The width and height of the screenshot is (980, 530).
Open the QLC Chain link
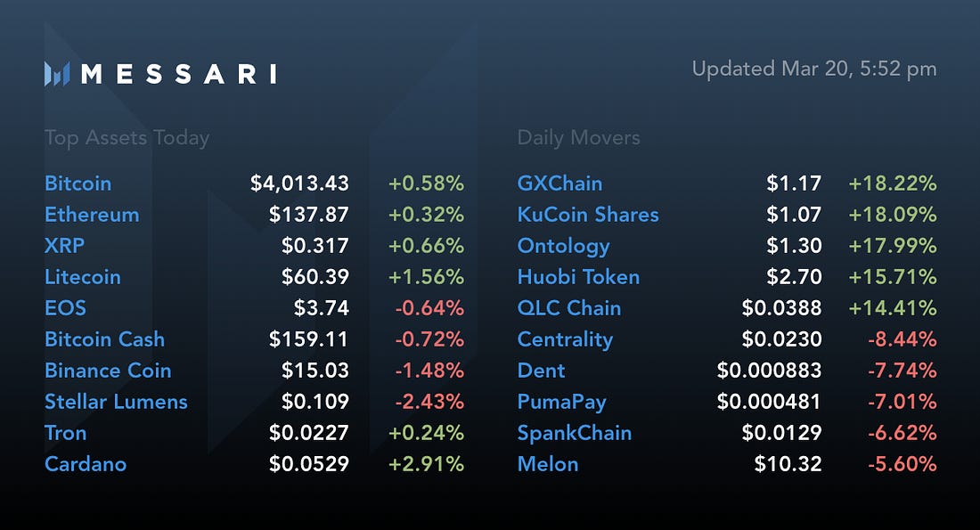coord(569,308)
